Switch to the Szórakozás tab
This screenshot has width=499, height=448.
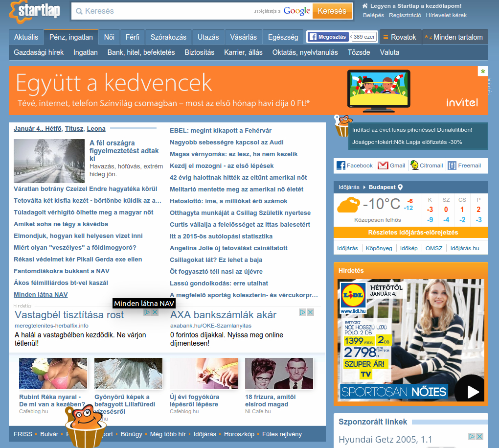coord(168,37)
